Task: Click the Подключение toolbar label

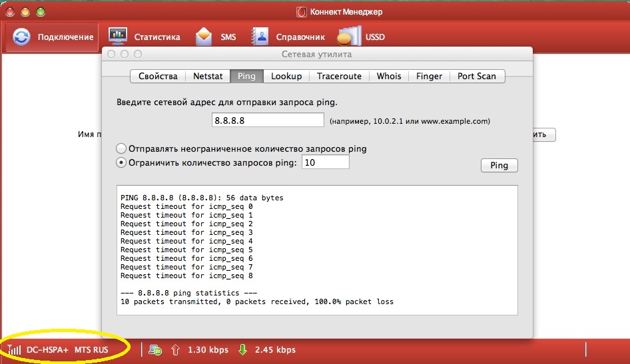Action: 65,37
